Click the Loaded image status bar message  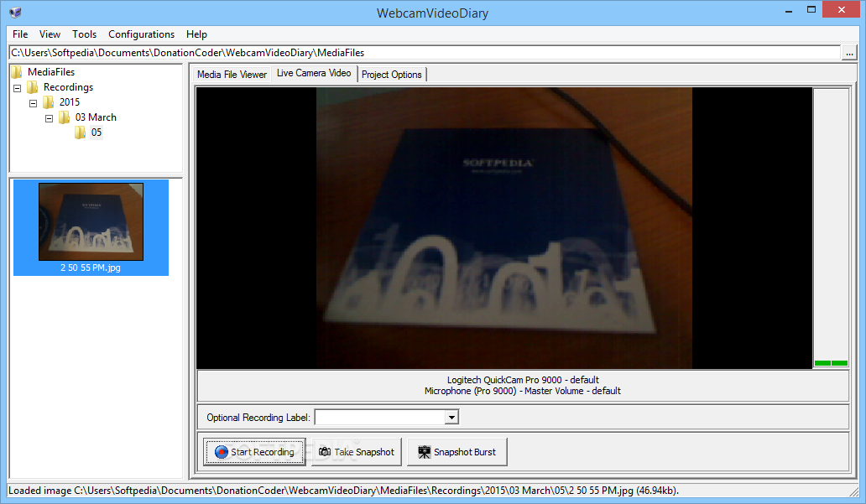pyautogui.click(x=343, y=491)
